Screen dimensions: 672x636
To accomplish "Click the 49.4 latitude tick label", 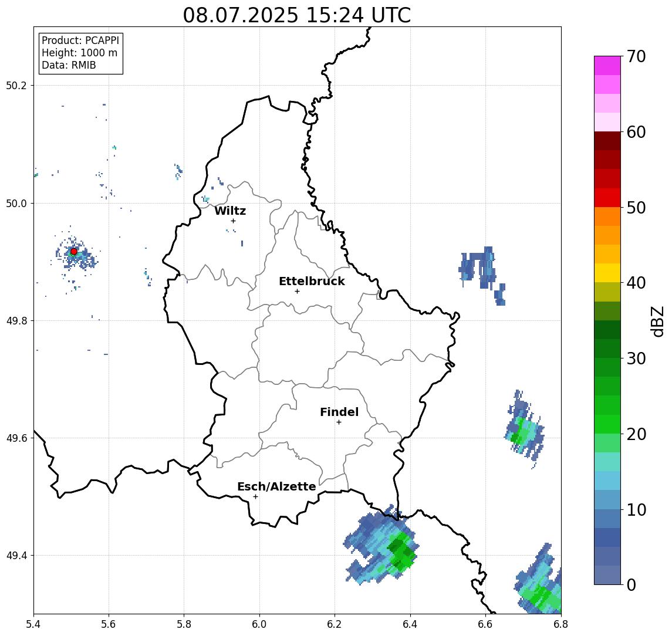I will pyautogui.click(x=16, y=556).
